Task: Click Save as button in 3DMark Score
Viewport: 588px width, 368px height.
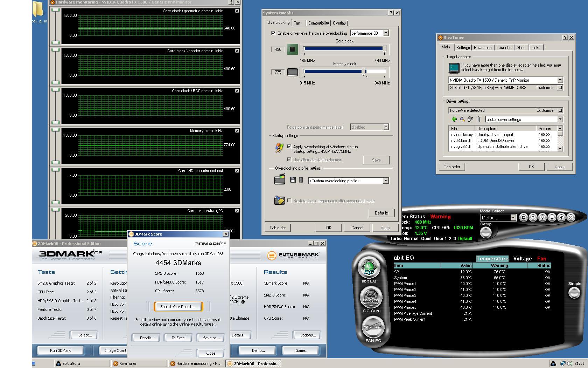Action: (x=211, y=338)
